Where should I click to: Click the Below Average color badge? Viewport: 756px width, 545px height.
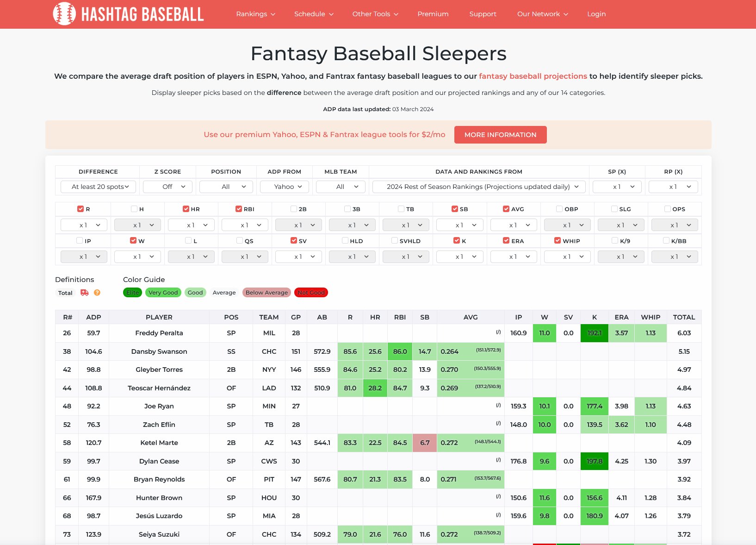click(x=266, y=293)
